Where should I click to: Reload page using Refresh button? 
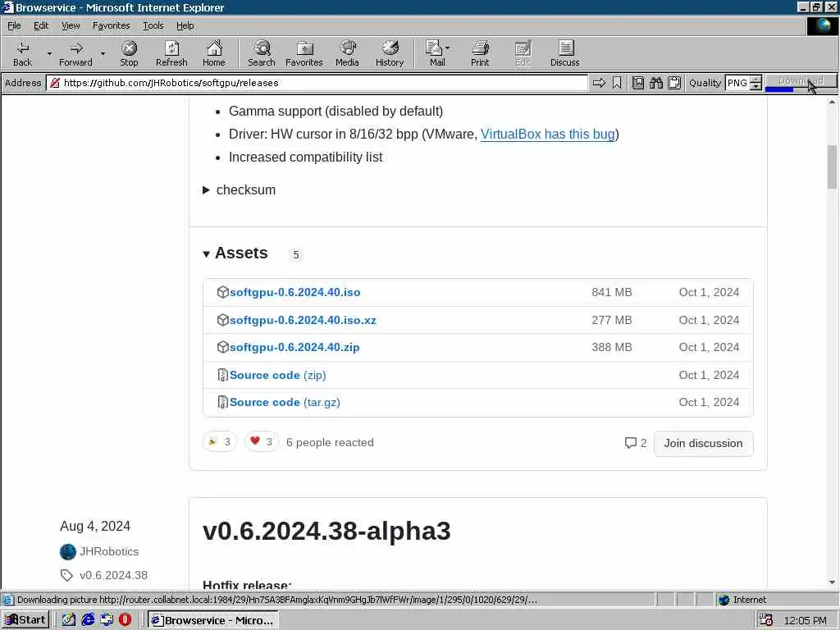(171, 53)
